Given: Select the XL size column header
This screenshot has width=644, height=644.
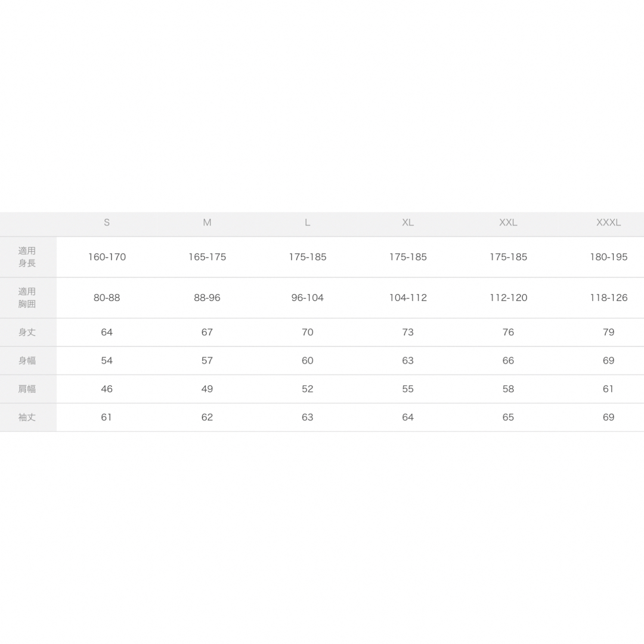Looking at the screenshot, I should pyautogui.click(x=408, y=222).
